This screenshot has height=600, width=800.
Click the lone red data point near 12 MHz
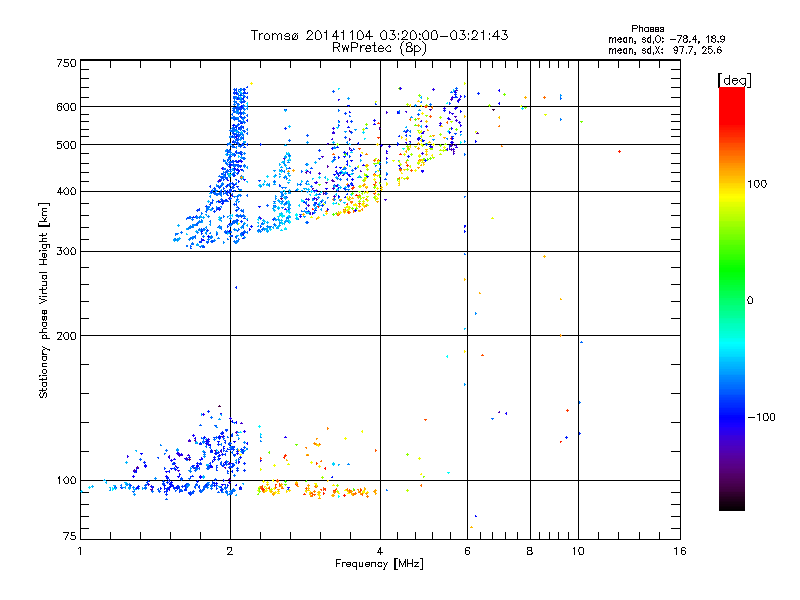(619, 152)
